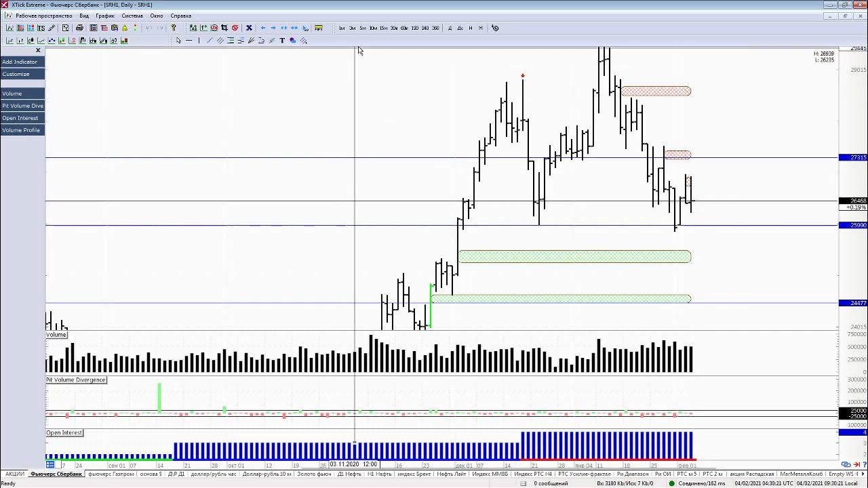Select the diagonal trend line tool

pyautogui.click(x=209, y=41)
